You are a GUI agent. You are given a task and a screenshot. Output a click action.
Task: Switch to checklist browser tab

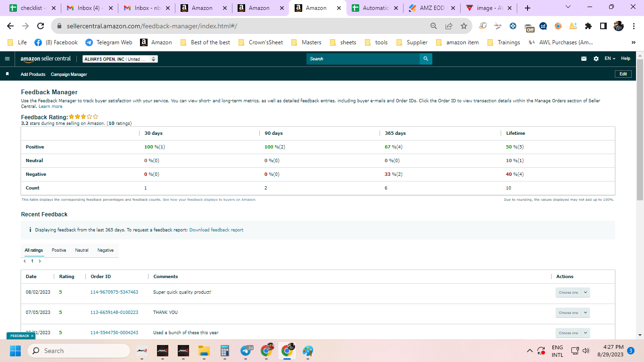click(x=33, y=8)
